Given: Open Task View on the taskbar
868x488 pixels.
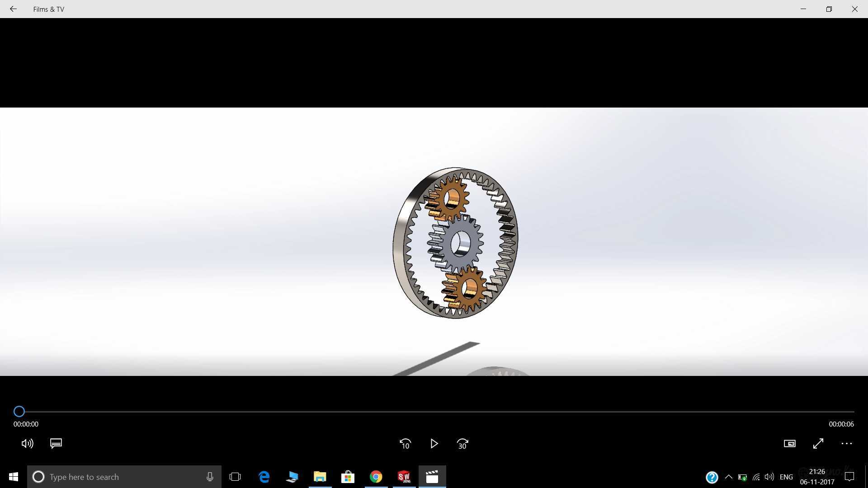Looking at the screenshot, I should click(235, 477).
